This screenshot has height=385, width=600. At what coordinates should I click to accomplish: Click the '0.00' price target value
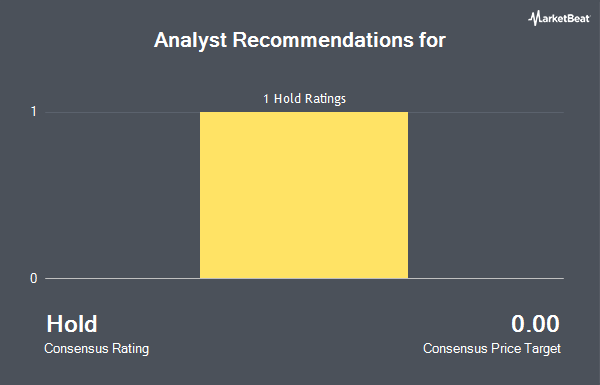(535, 324)
